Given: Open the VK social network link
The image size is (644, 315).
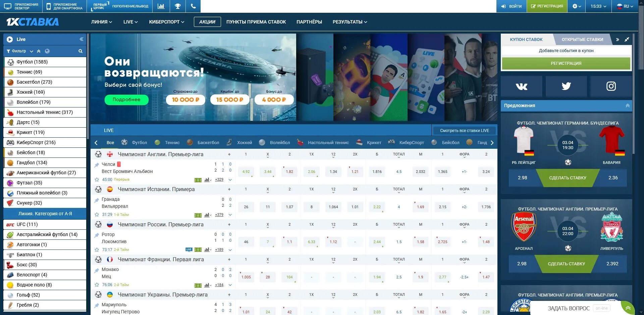Looking at the screenshot, I should pos(521,86).
